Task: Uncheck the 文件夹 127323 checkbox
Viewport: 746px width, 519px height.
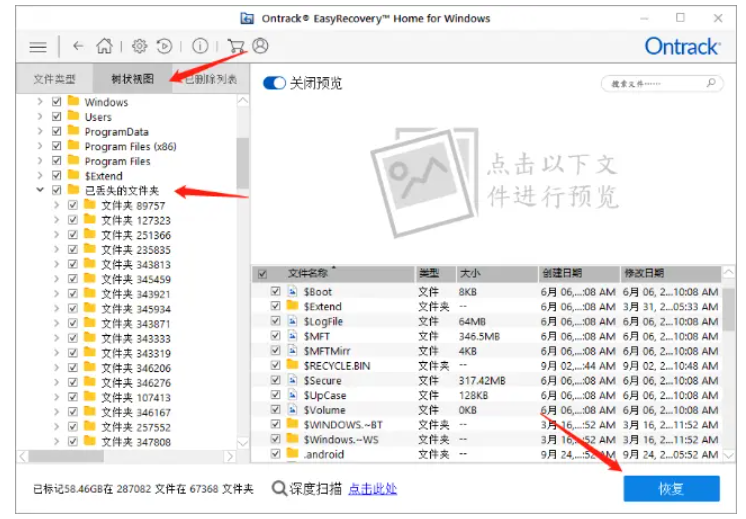Action: click(x=73, y=220)
